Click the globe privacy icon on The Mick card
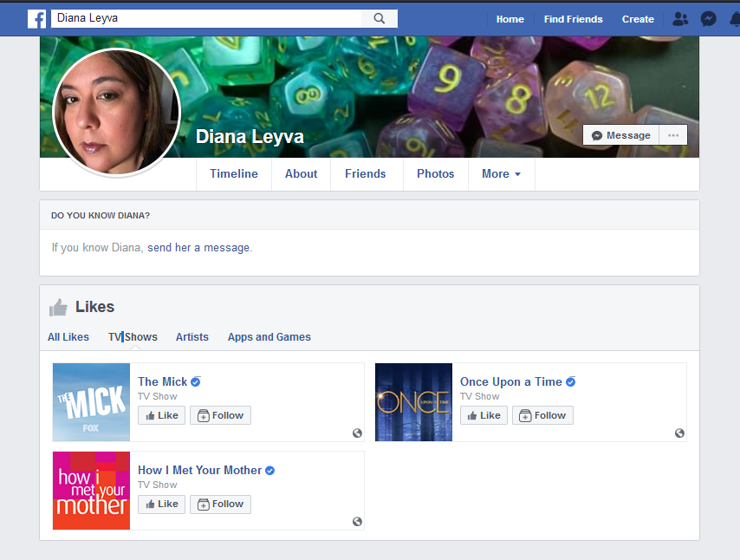 (357, 433)
